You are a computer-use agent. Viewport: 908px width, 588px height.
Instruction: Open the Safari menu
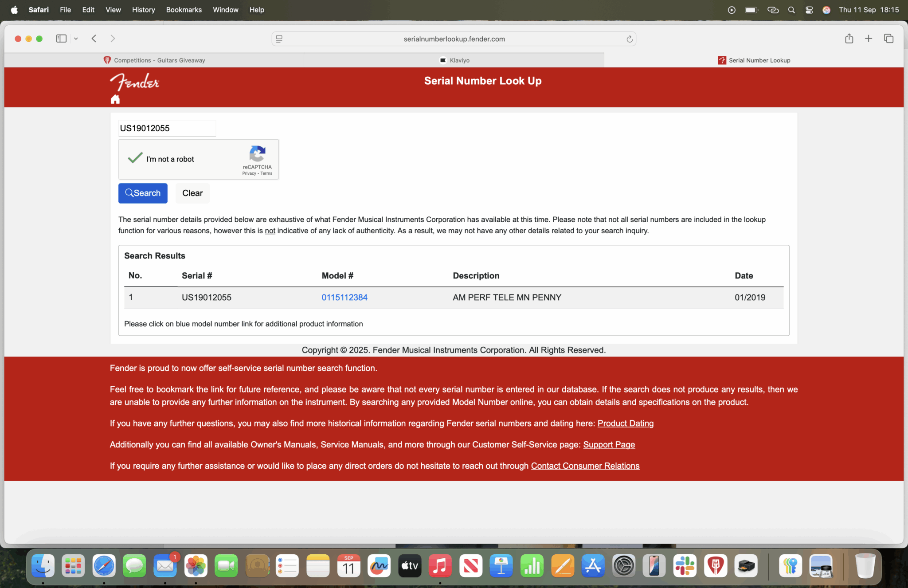(39, 10)
